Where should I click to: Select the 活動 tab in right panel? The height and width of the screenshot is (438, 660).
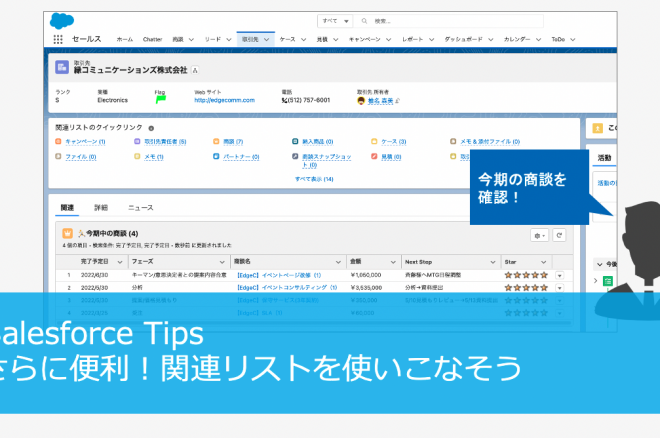tap(604, 158)
